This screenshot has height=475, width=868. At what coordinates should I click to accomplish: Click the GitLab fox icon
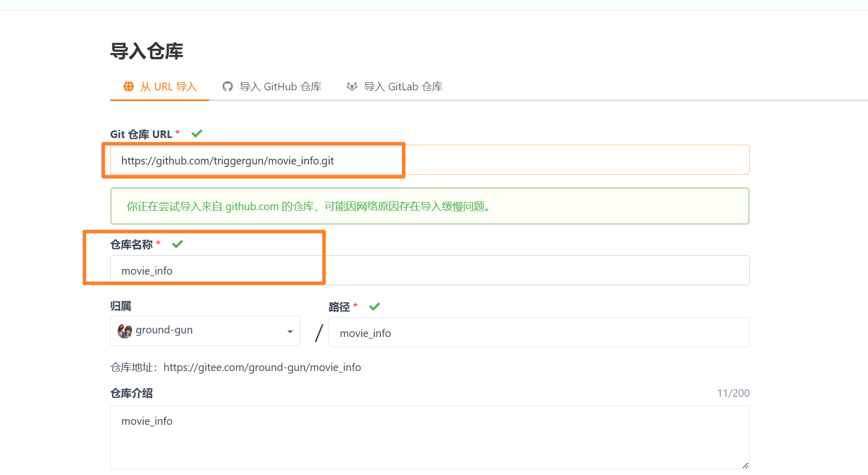tap(352, 86)
